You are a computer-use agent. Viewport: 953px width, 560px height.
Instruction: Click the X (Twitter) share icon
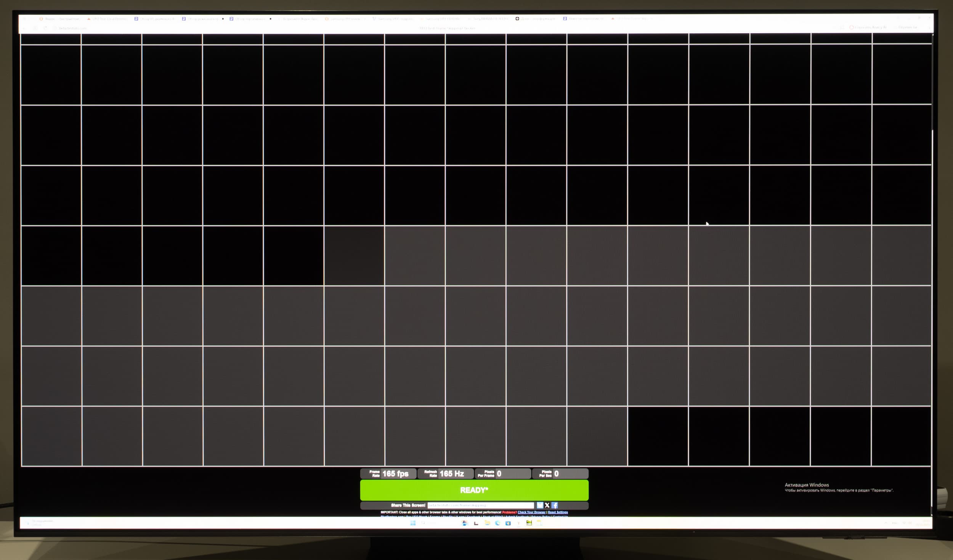[547, 505]
